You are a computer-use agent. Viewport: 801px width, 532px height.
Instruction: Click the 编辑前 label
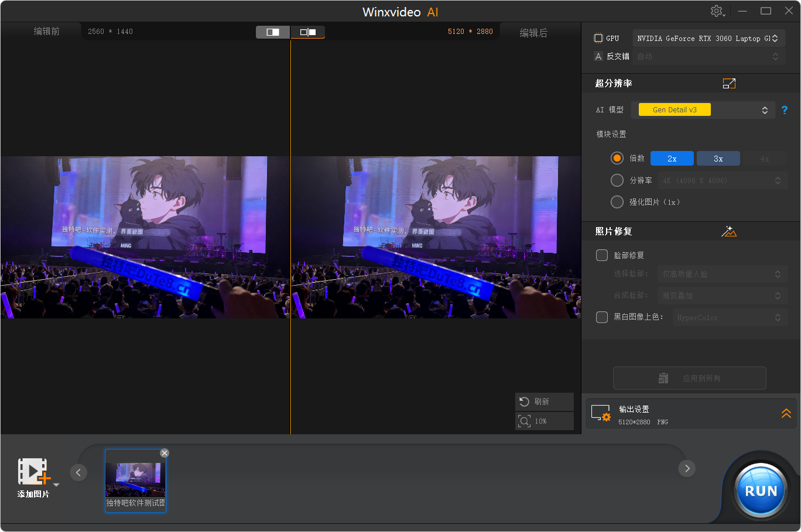tap(46, 31)
